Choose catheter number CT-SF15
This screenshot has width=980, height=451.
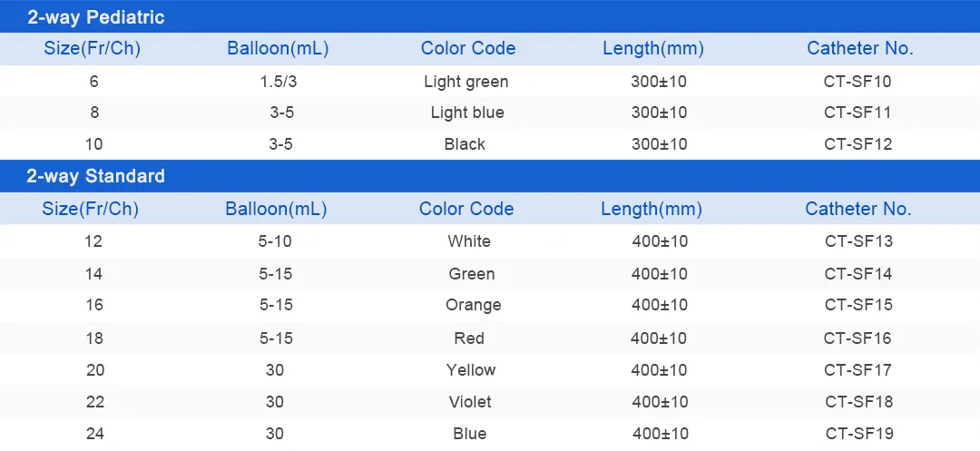coord(857,305)
